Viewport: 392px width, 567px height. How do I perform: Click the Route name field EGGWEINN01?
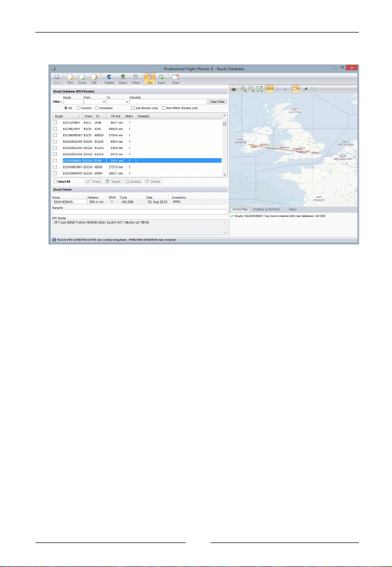point(70,202)
